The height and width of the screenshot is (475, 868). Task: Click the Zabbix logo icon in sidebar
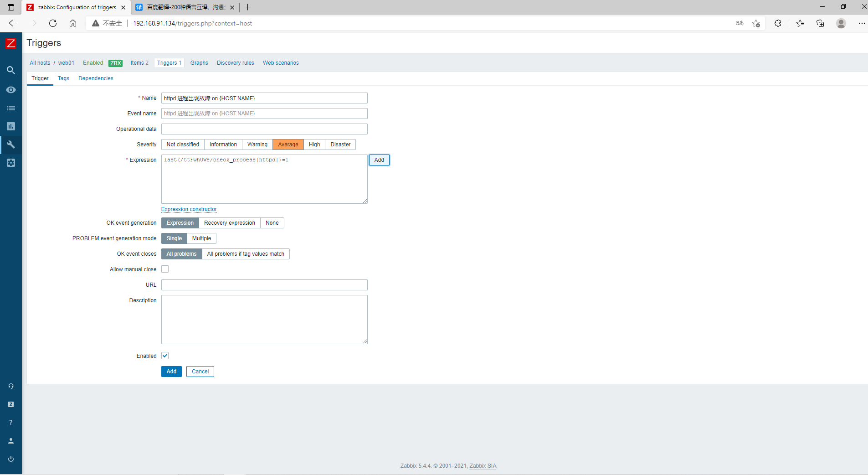pyautogui.click(x=11, y=43)
